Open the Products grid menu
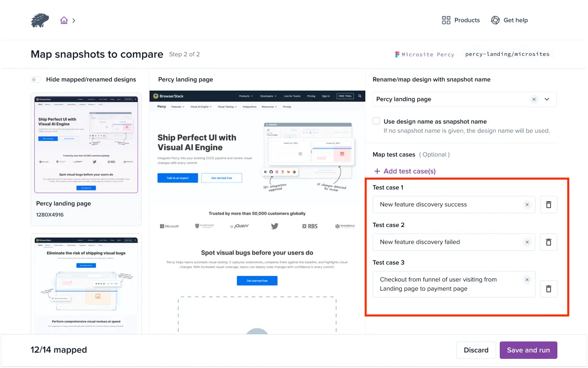This screenshot has width=588, height=368. 460,20
